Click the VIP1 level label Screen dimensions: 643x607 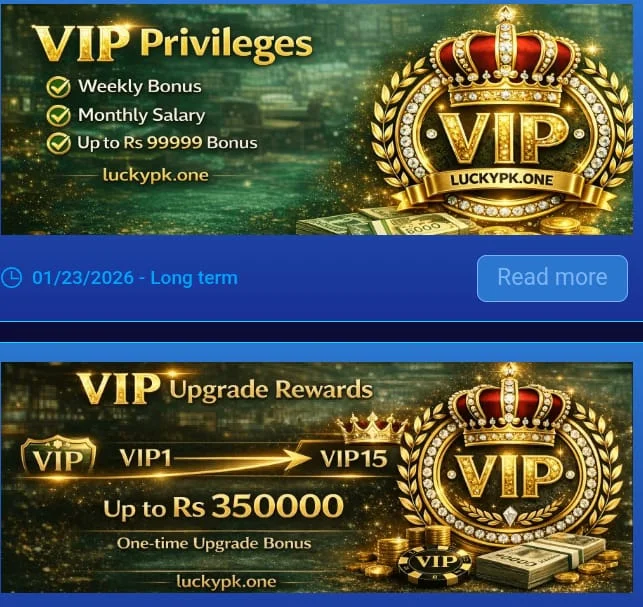(x=146, y=458)
